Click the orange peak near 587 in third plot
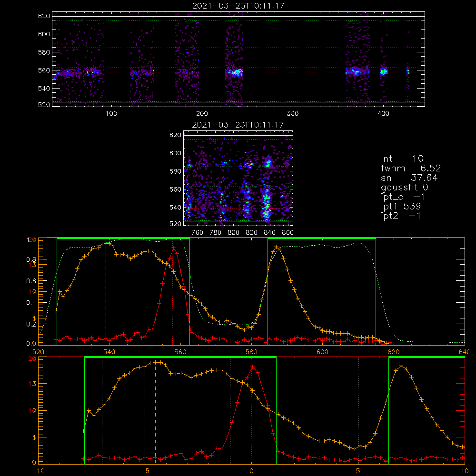476x476 pixels. point(276,247)
